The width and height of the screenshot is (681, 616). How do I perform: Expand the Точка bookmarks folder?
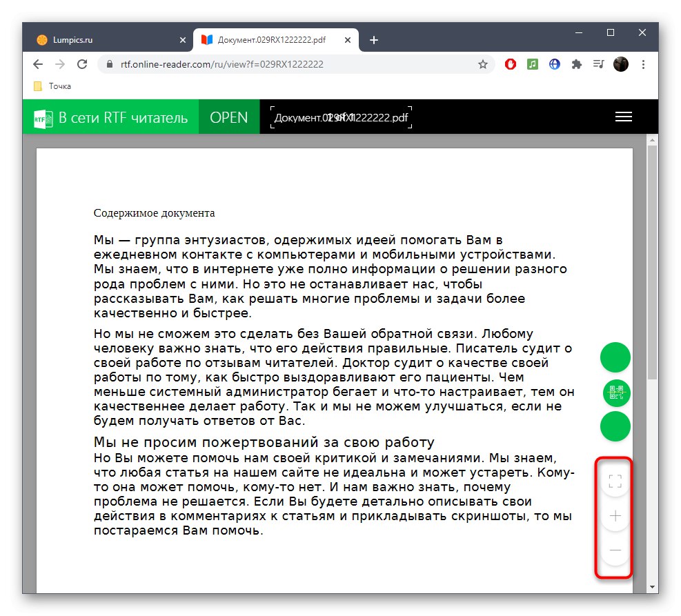48,86
